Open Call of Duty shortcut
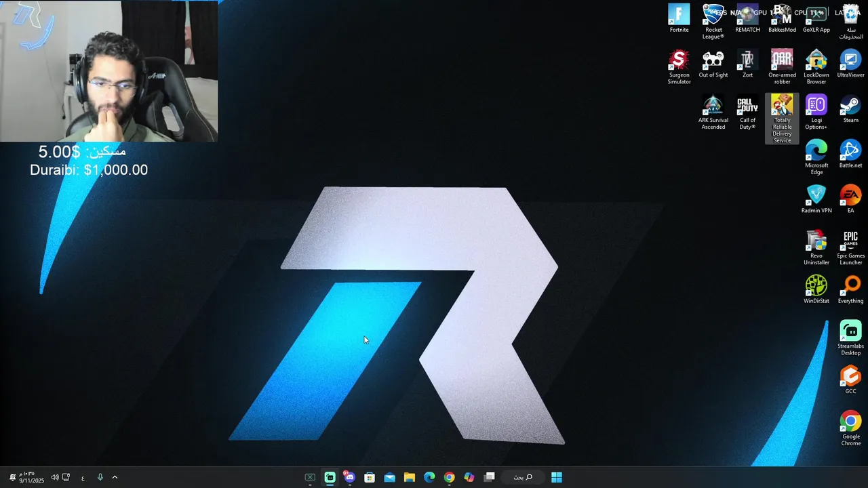The width and height of the screenshot is (868, 488). (x=747, y=113)
